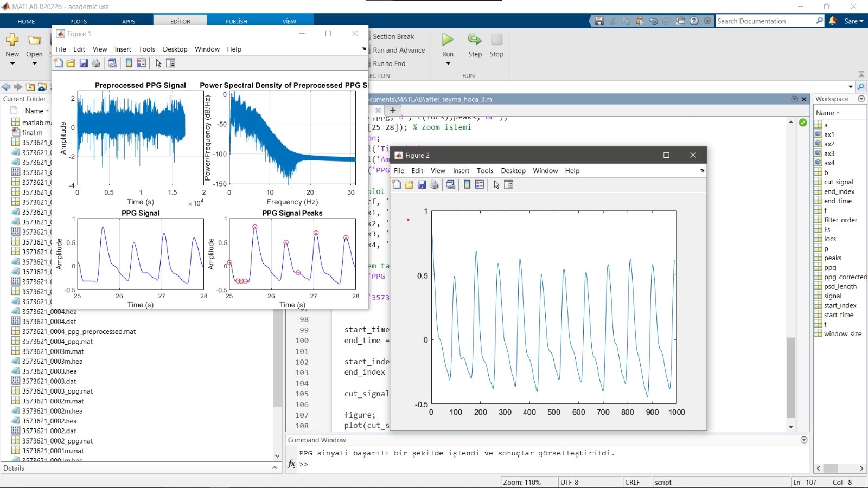Collapse the toolstrip with the minimize arrow
Image resolution: width=868 pixels, height=488 pixels.
tap(861, 74)
